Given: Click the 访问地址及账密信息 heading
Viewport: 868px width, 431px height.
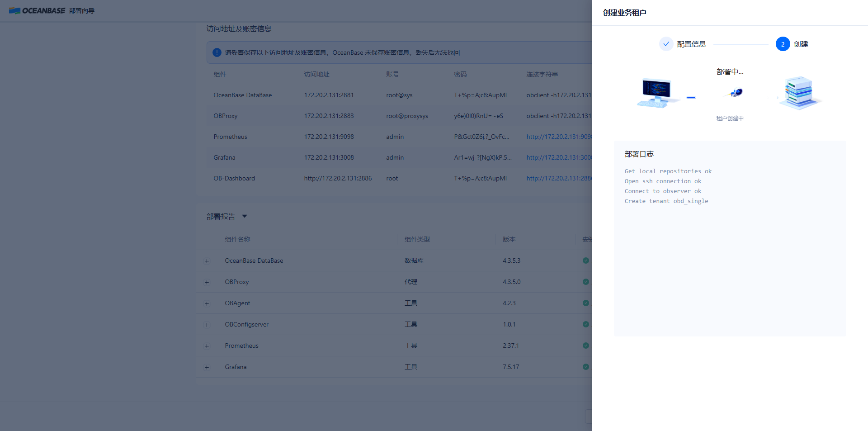Looking at the screenshot, I should 239,28.
